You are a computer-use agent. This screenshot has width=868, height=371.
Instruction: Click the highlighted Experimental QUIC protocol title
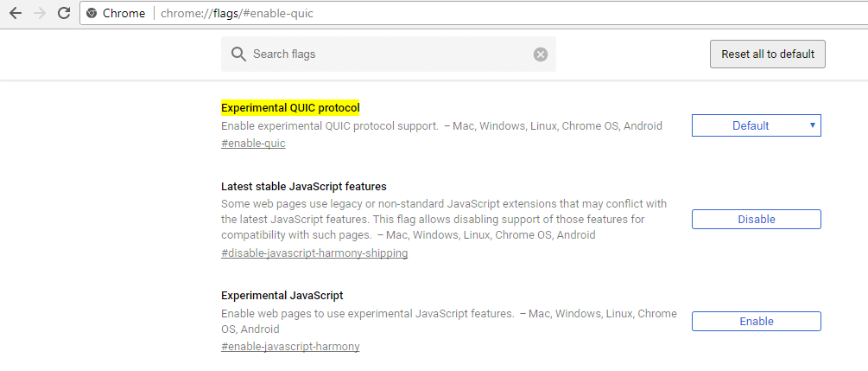(x=290, y=108)
